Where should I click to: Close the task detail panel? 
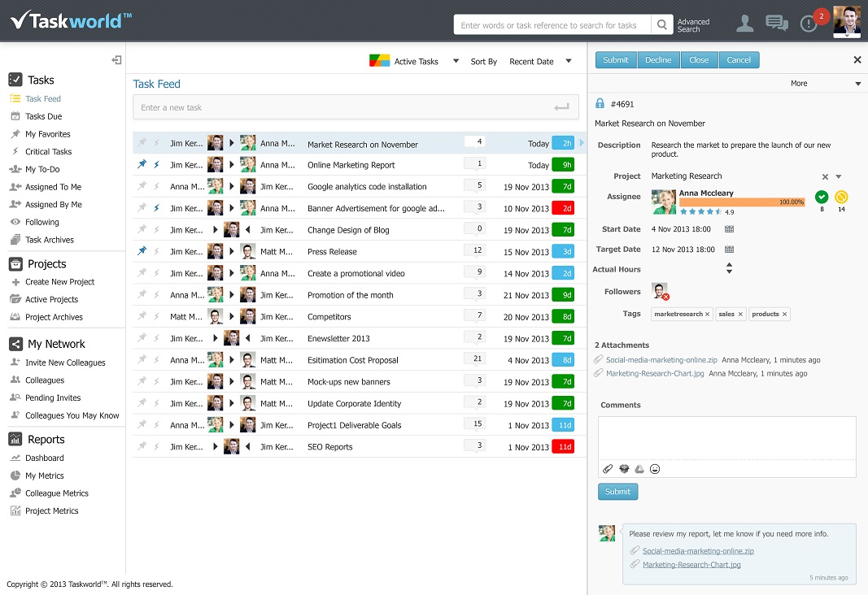[x=857, y=59]
